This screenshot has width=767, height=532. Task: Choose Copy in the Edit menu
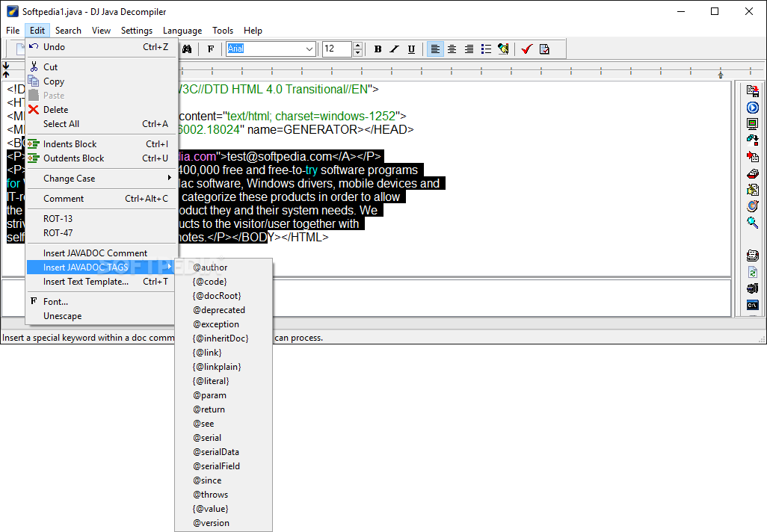coord(101,81)
